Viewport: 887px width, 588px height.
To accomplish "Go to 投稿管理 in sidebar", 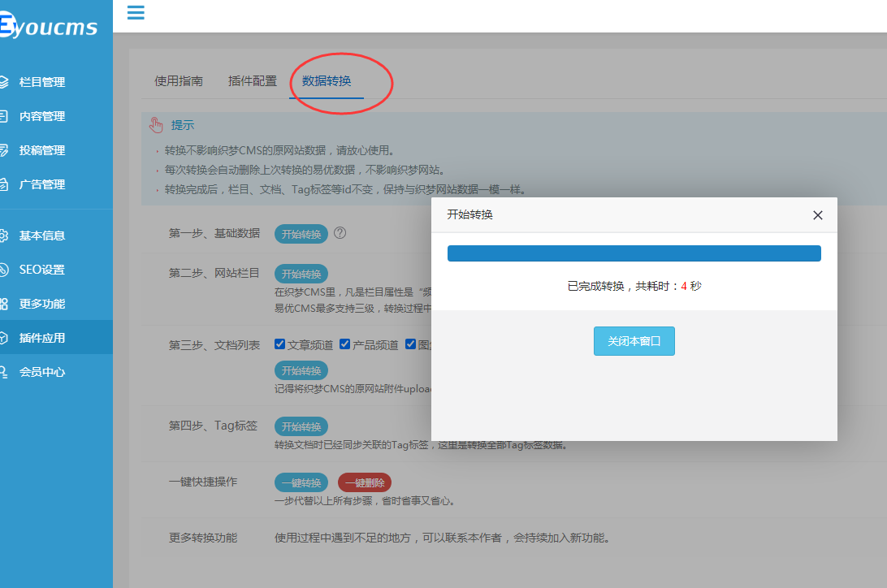I will coord(42,150).
